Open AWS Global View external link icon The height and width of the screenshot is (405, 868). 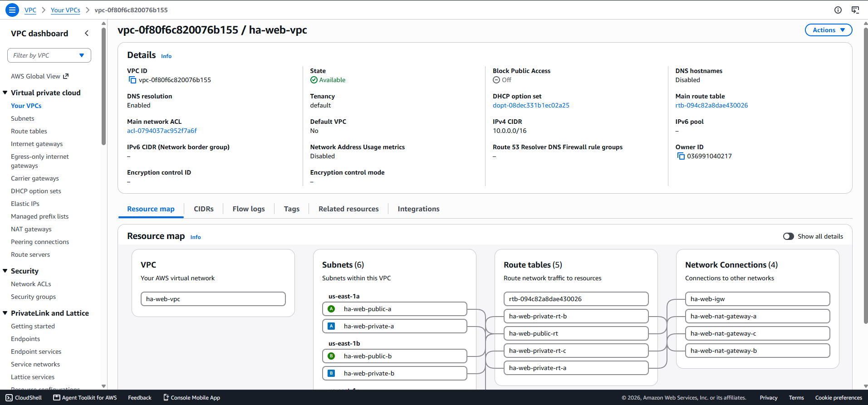click(x=66, y=76)
